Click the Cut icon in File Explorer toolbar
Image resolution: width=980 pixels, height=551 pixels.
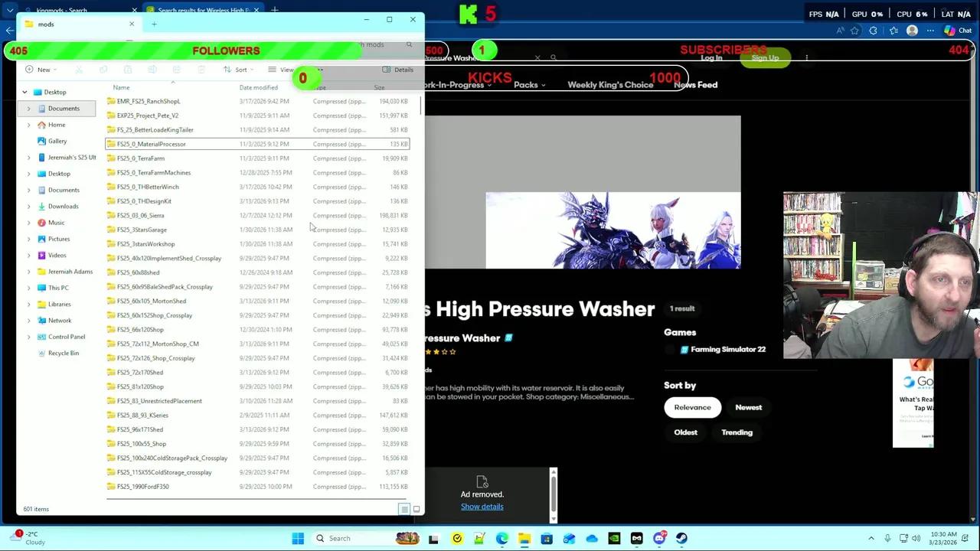tap(79, 70)
